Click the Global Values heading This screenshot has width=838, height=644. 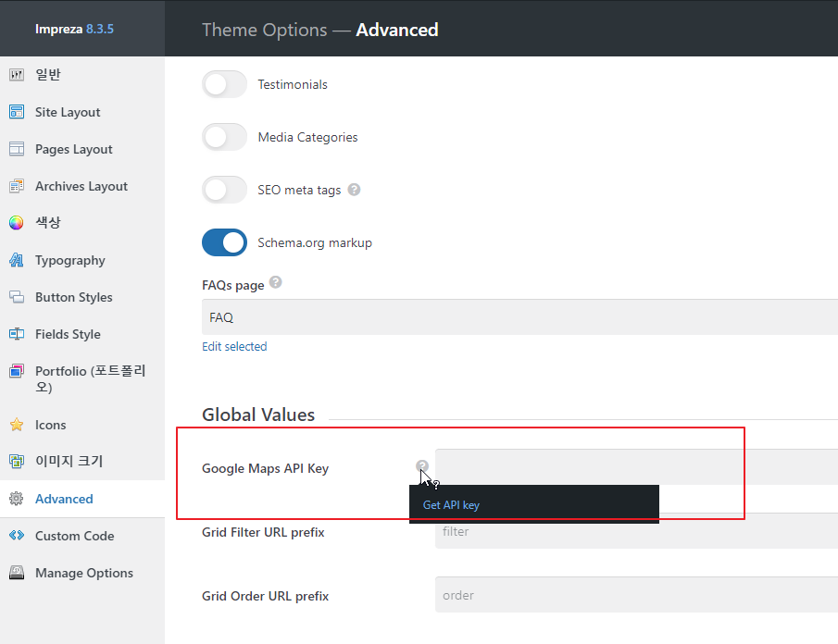tap(258, 415)
